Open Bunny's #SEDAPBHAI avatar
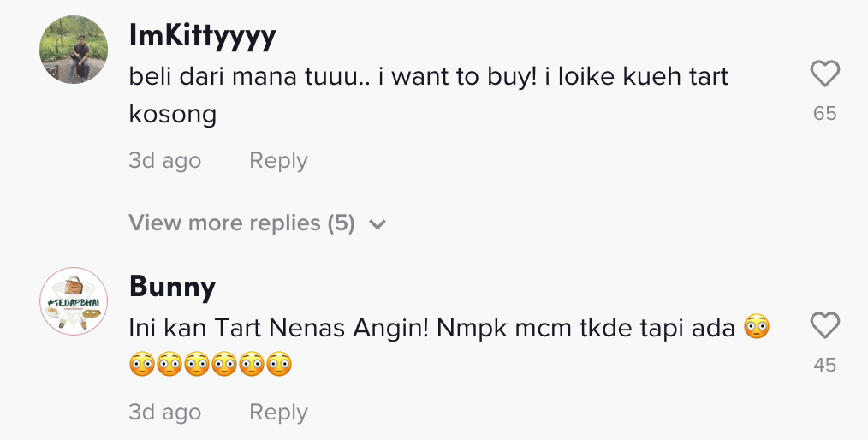 [x=74, y=301]
